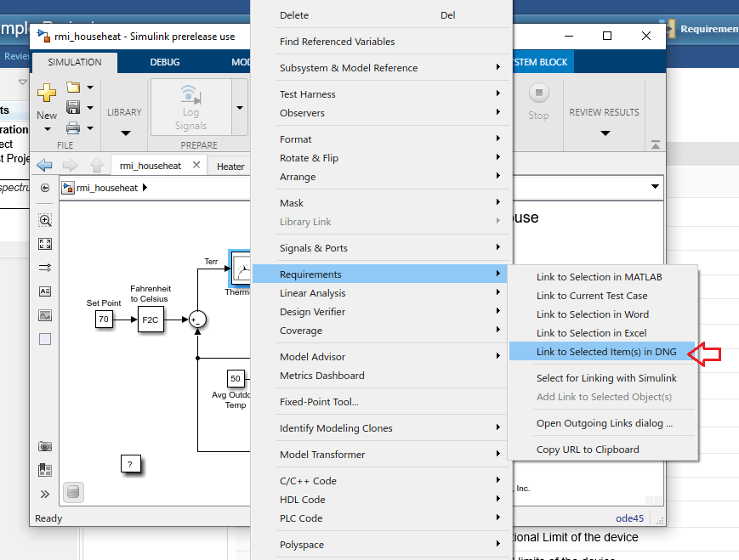Expand the REVIEW RESULTS dropdown
This screenshot has width=739, height=560.
605,133
